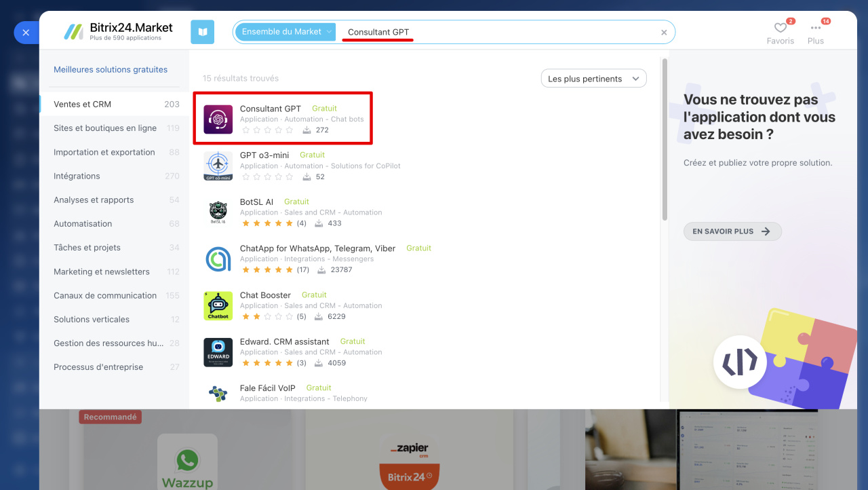Click the code puzzle badge icon

point(740,362)
